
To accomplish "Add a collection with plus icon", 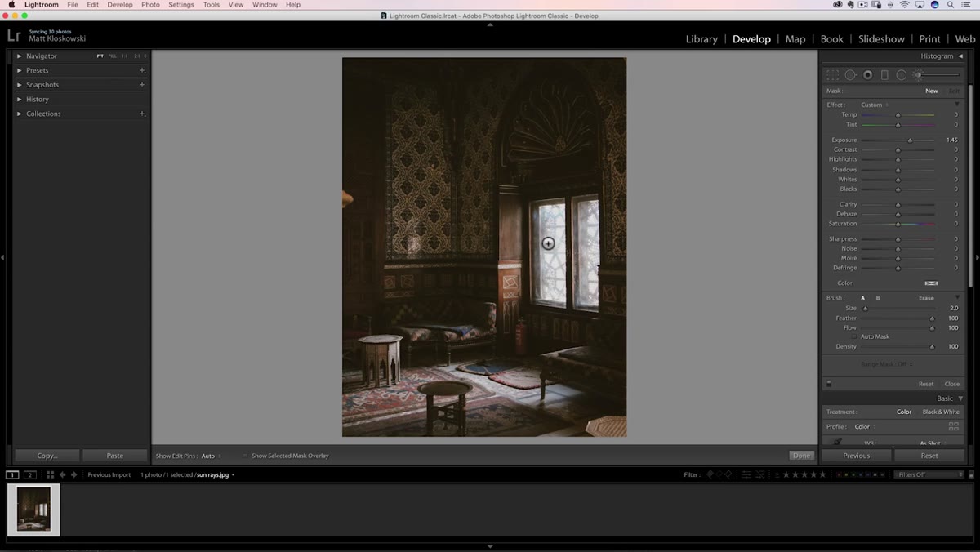I will point(142,114).
